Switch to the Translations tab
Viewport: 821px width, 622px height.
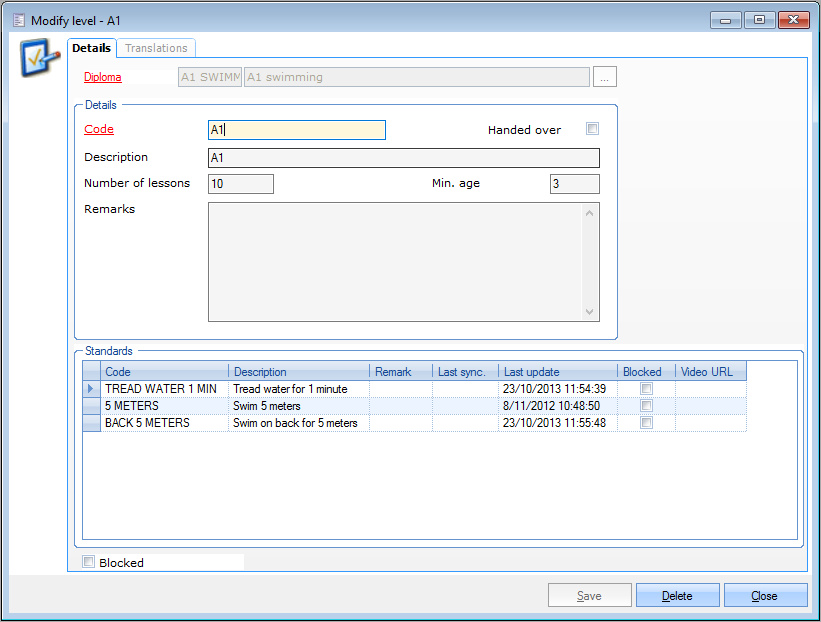[x=156, y=48]
